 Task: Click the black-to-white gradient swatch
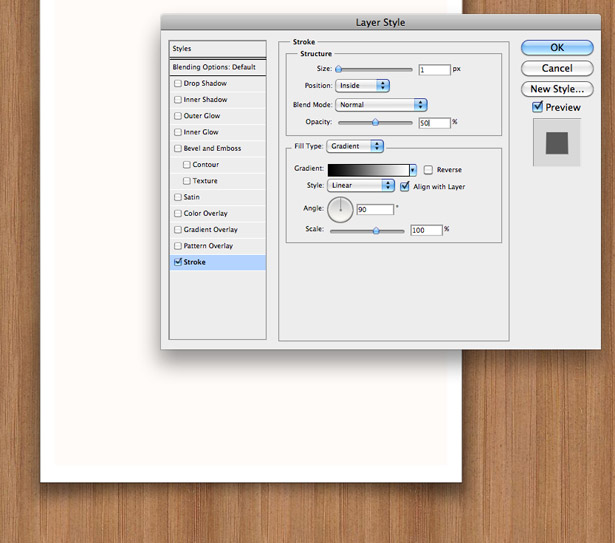pos(369,170)
